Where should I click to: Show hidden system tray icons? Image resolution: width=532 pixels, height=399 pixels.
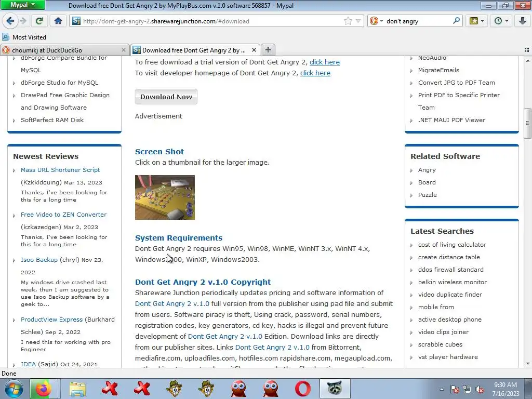coord(442,389)
